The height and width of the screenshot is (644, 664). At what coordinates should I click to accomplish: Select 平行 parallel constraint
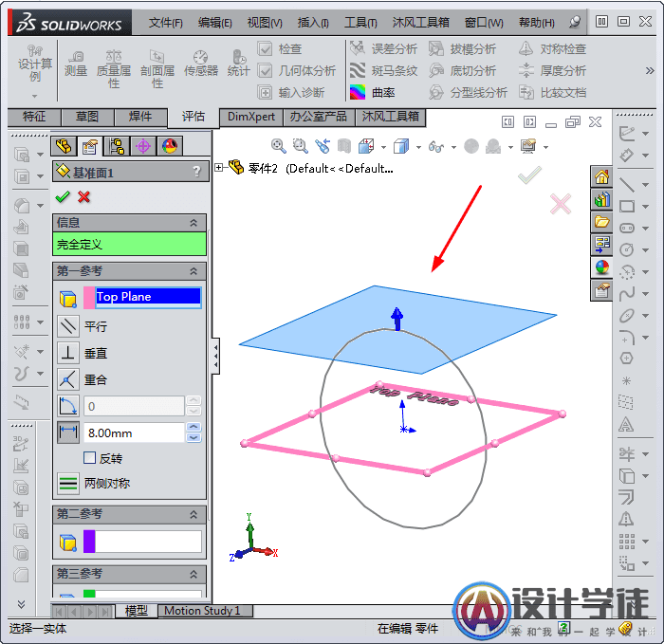[x=68, y=326]
